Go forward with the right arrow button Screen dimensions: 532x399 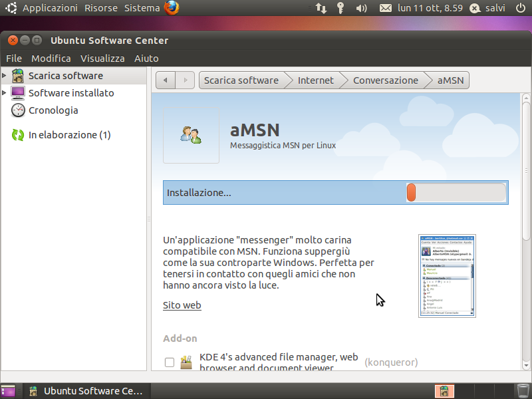click(185, 80)
